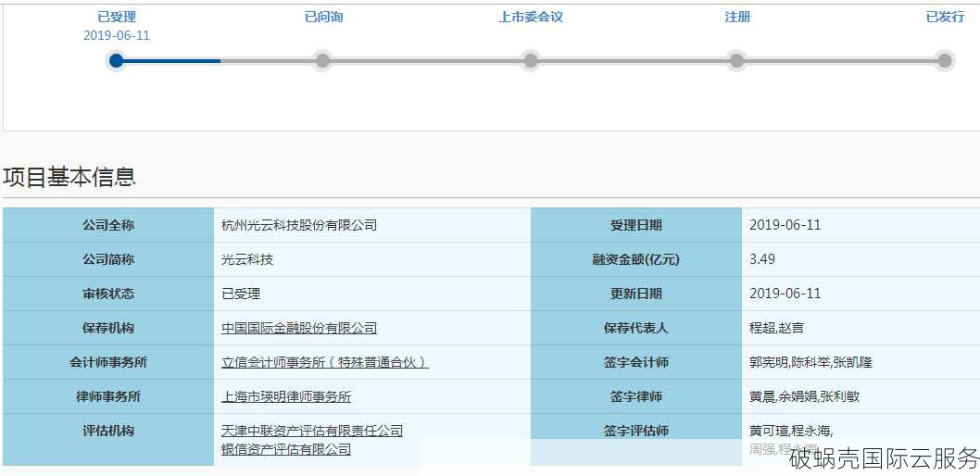The height and width of the screenshot is (476, 980).
Task: Select the 上市委会议 stage label
Action: (531, 18)
